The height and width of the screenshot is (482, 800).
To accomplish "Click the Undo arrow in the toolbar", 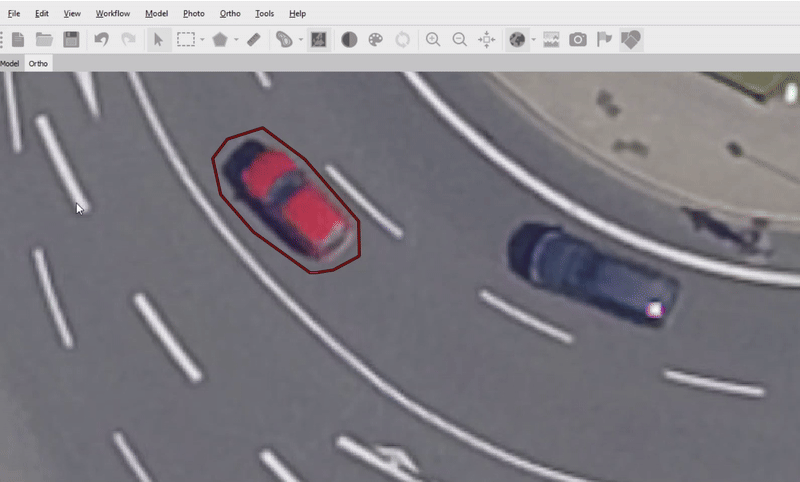I will tap(101, 40).
